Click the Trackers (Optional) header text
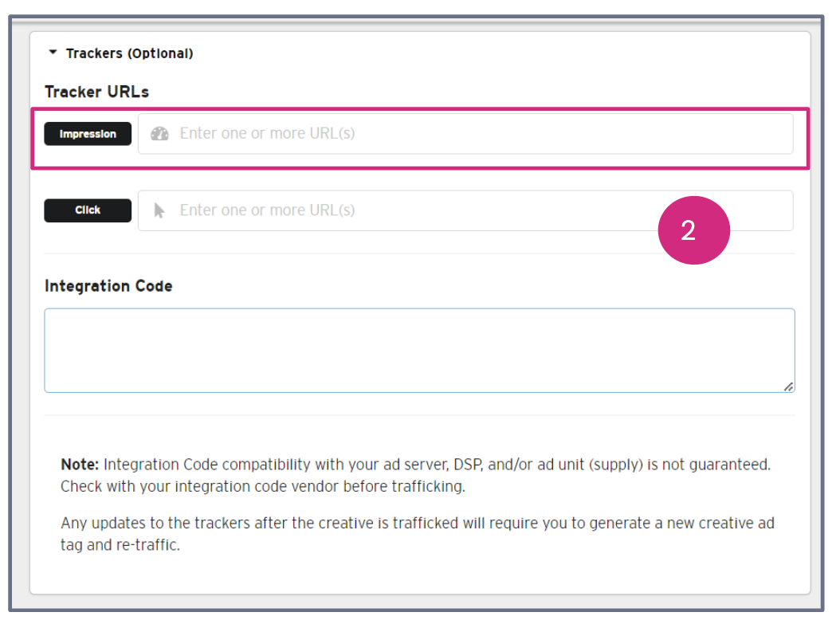This screenshot has width=840, height=620. pos(129,53)
